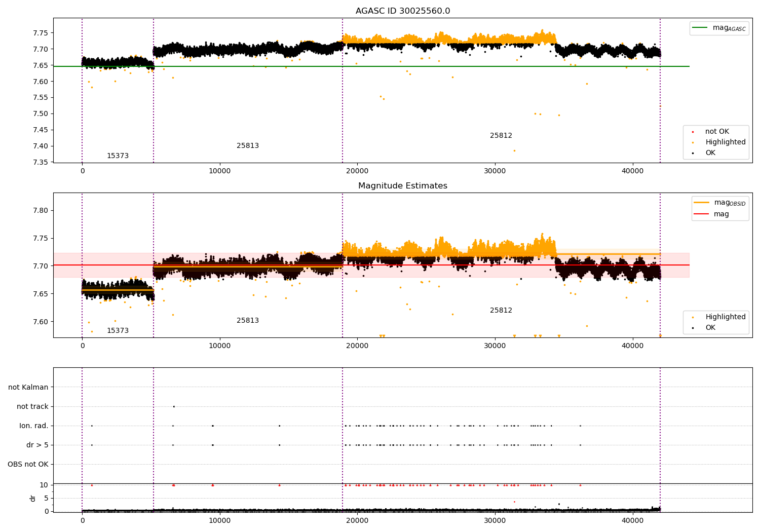Click the 7.35 y-axis tick label
Screen dimensions: 760x532
41,162
